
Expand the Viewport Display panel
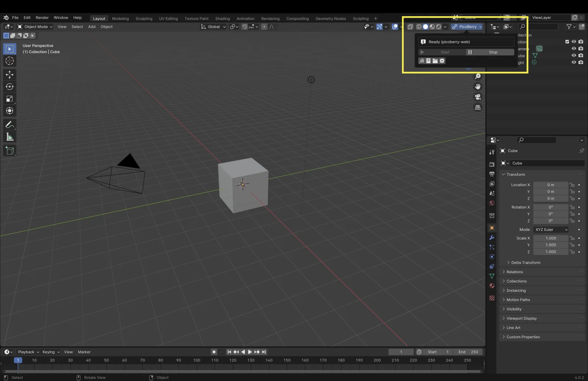[x=521, y=318]
